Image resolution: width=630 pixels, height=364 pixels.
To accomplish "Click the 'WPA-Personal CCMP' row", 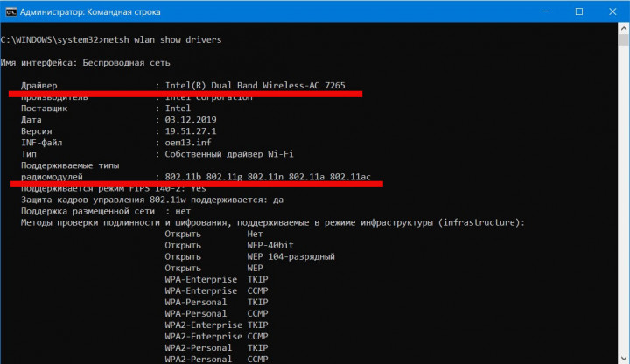I will [216, 313].
